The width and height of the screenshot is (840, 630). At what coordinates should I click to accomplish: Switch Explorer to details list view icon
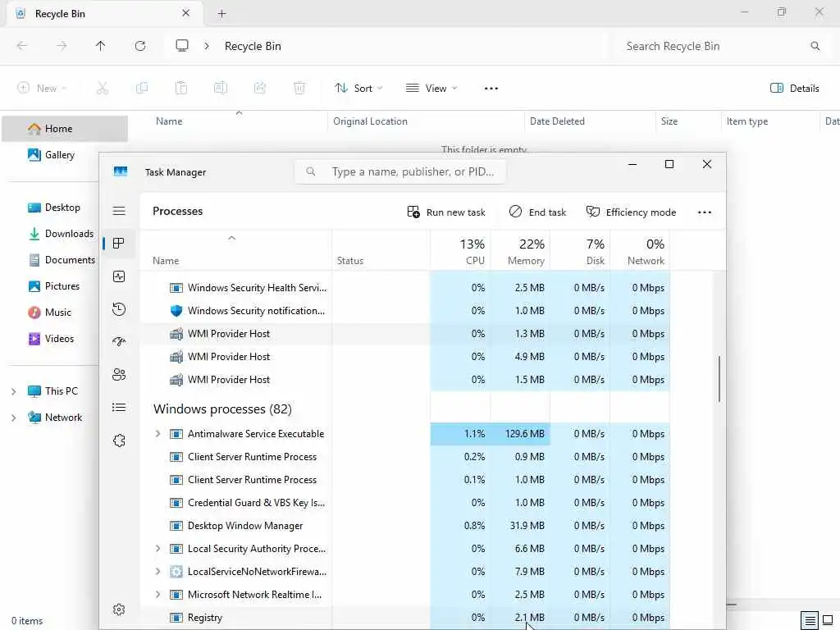[810, 620]
